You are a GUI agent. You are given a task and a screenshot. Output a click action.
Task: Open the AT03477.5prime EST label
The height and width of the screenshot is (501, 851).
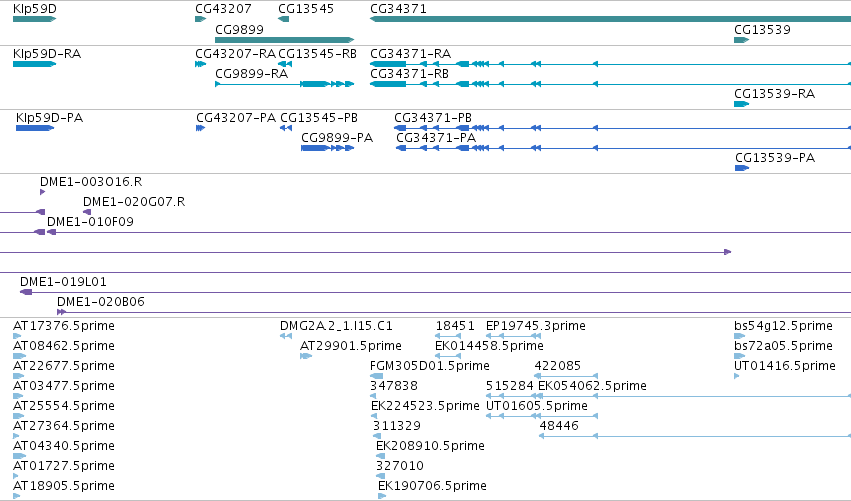64,386
